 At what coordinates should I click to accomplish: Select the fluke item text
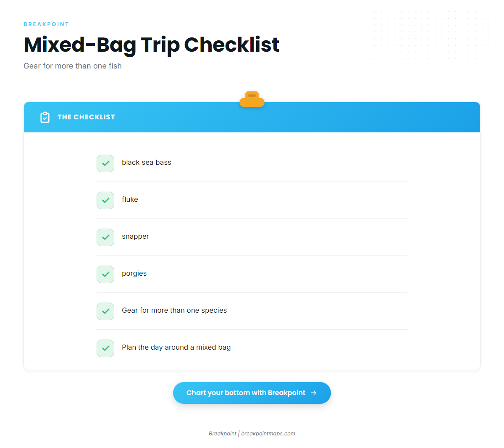pyautogui.click(x=130, y=200)
